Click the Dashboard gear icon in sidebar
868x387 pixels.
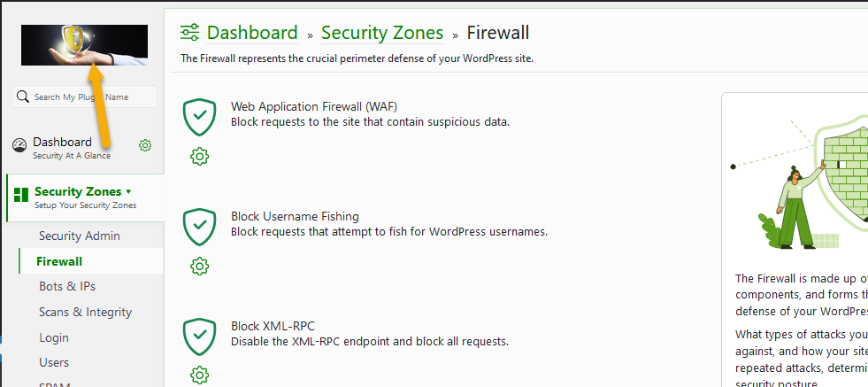145,145
